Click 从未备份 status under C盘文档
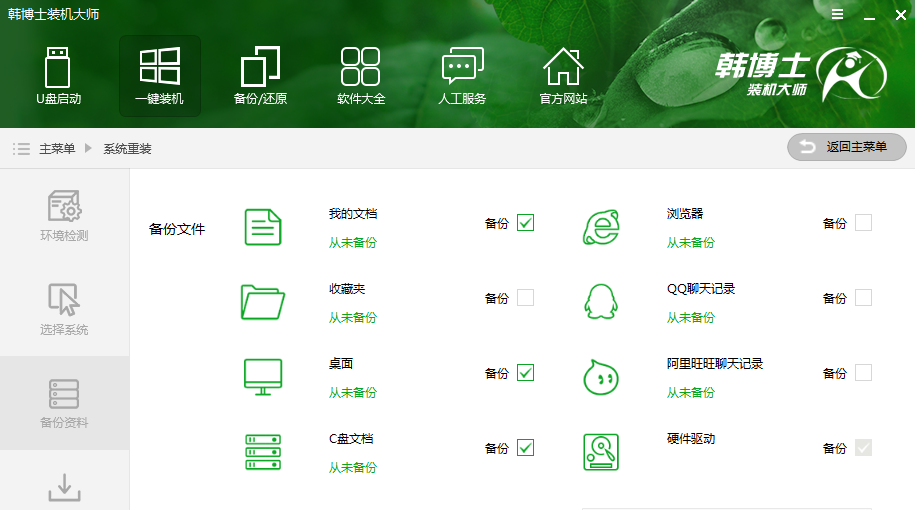This screenshot has height=510, width=915. click(352, 468)
